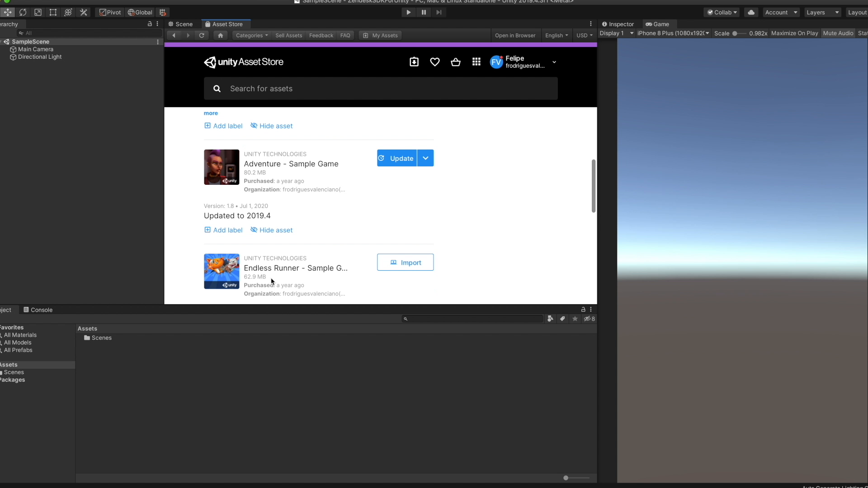Switch to Scene tab

(x=180, y=24)
